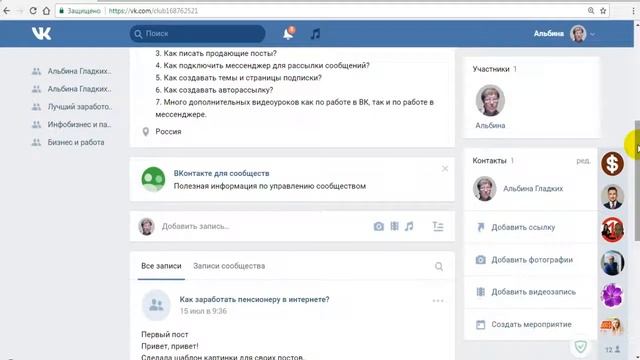Open Бизнес и работа in left sidebar
The image size is (640, 360).
[76, 142]
